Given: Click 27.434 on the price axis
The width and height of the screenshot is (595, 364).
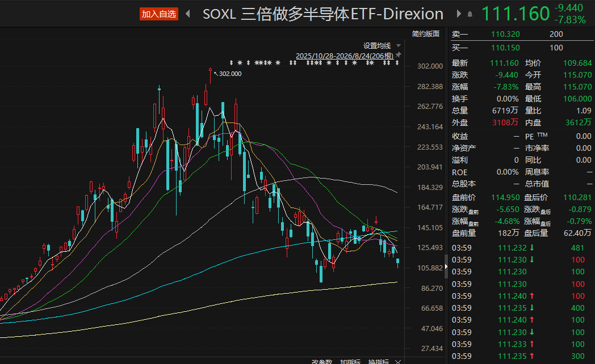Looking at the screenshot, I should [432, 348].
